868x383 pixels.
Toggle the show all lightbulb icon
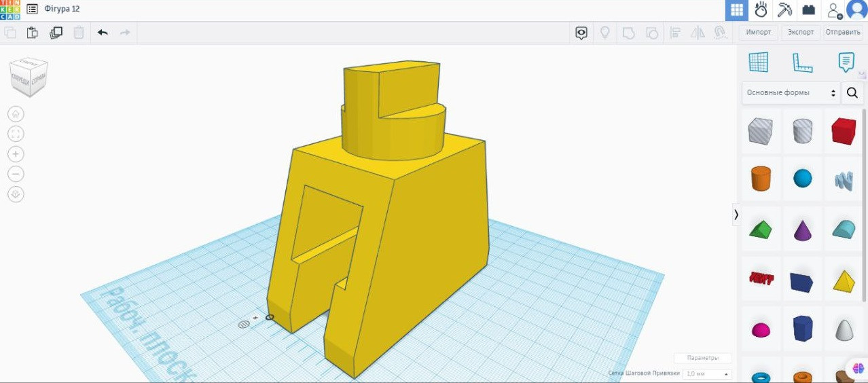coord(604,33)
